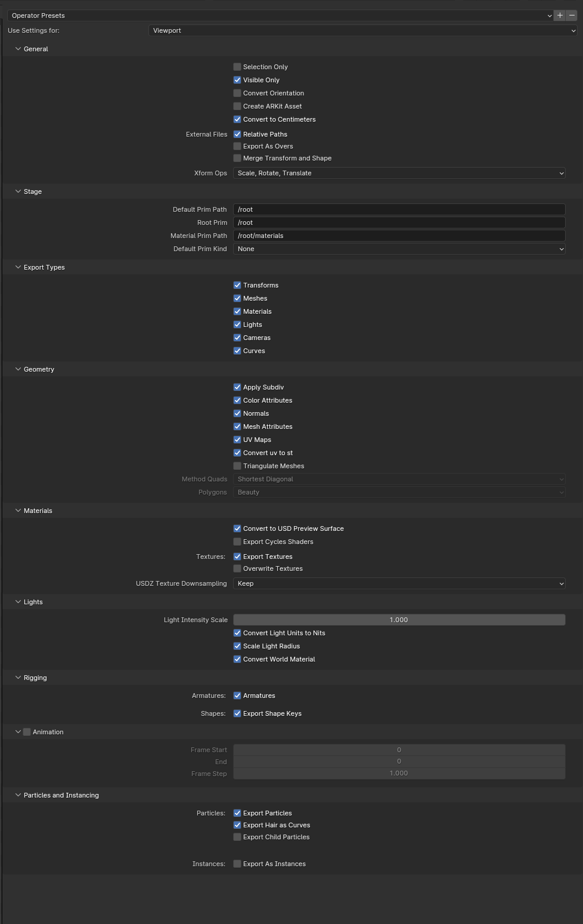The image size is (583, 924).
Task: Toggle Transforms export checkbox
Action: pos(237,285)
